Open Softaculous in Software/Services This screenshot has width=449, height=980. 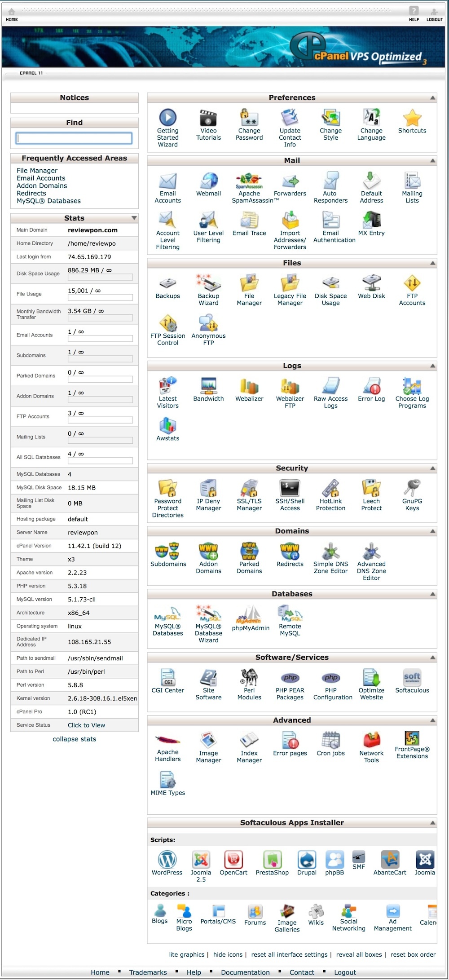pyautogui.click(x=412, y=678)
